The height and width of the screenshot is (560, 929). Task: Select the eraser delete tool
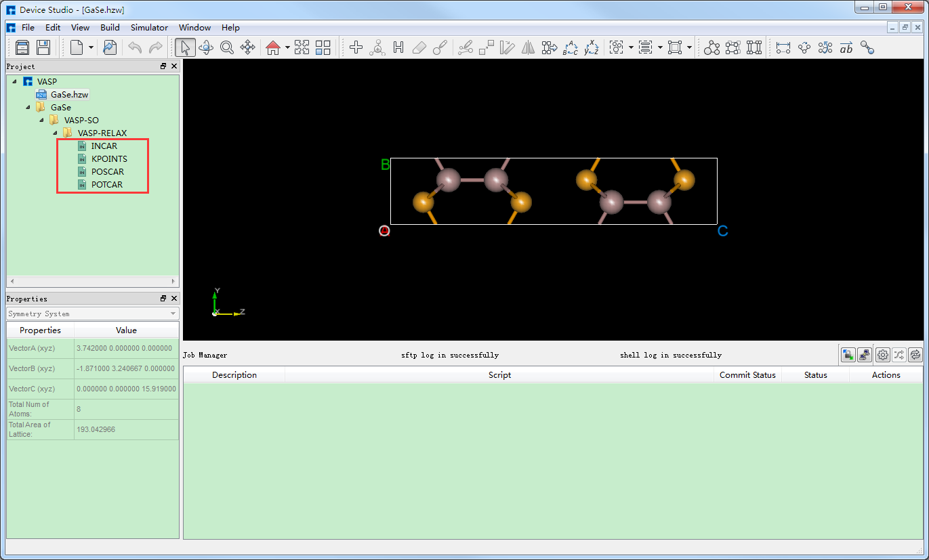(x=419, y=47)
